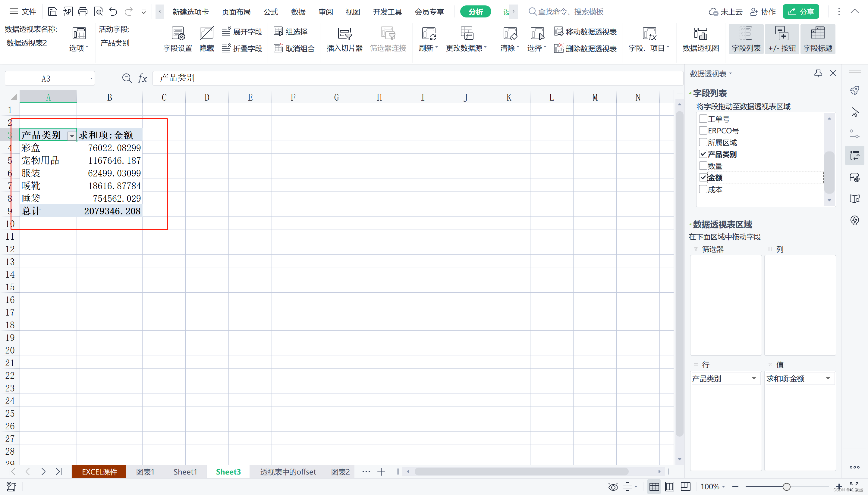Screen dimensions: 868x495
Task: Click the formula bar showing 产品类别
Action: click(418, 78)
